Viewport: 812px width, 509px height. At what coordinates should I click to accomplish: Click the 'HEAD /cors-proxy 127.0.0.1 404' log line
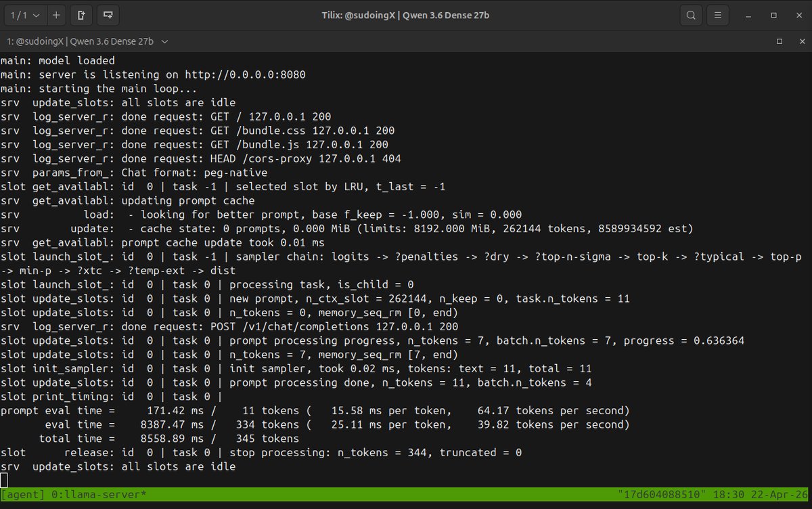click(201, 158)
